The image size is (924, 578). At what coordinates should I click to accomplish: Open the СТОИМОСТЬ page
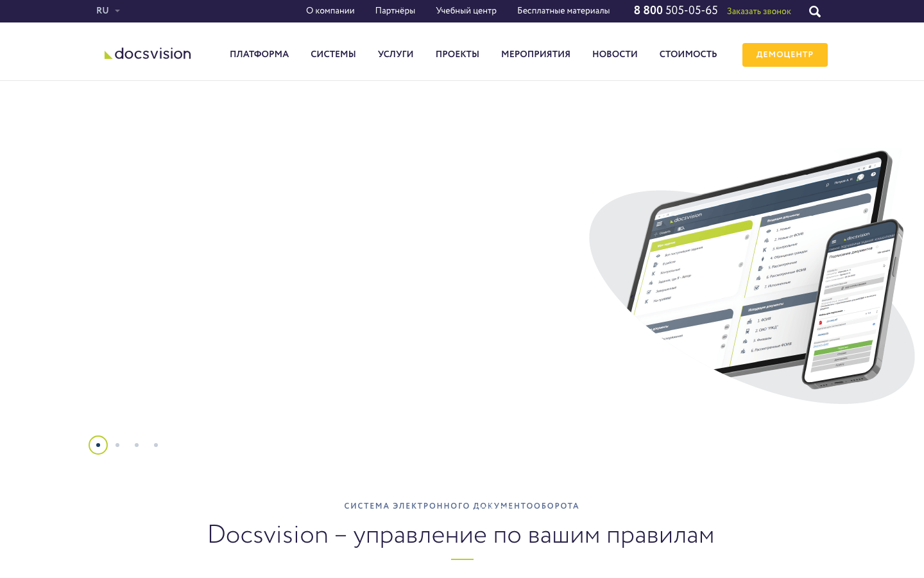[x=688, y=55]
